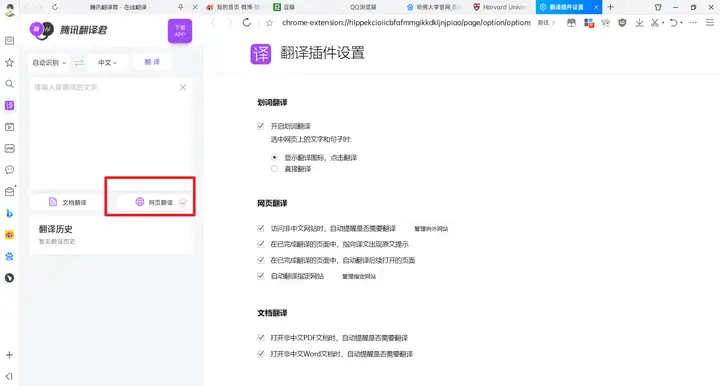
Task: Expand the screenshot tool dropdown arrow
Action: (663, 23)
